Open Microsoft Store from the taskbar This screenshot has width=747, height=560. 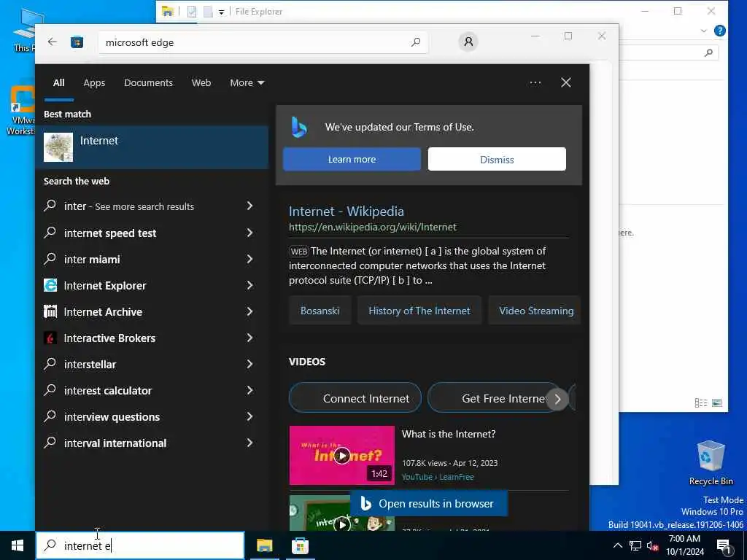(x=300, y=545)
